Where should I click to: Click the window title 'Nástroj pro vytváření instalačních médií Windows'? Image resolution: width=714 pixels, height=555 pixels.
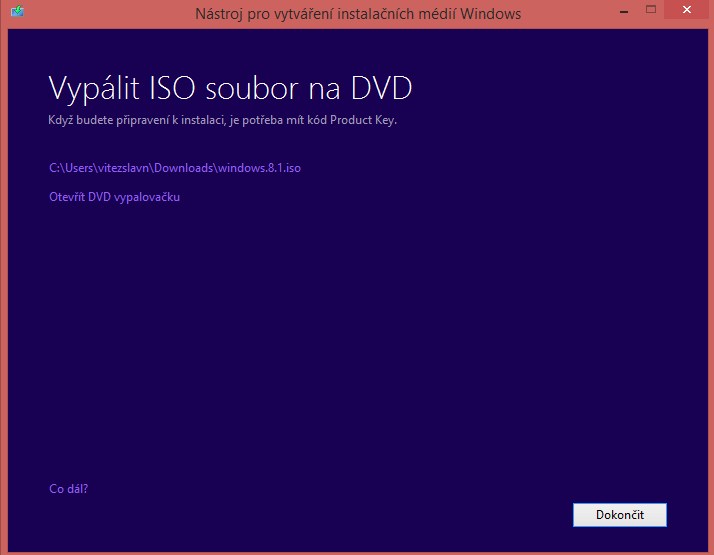pyautogui.click(x=357, y=14)
